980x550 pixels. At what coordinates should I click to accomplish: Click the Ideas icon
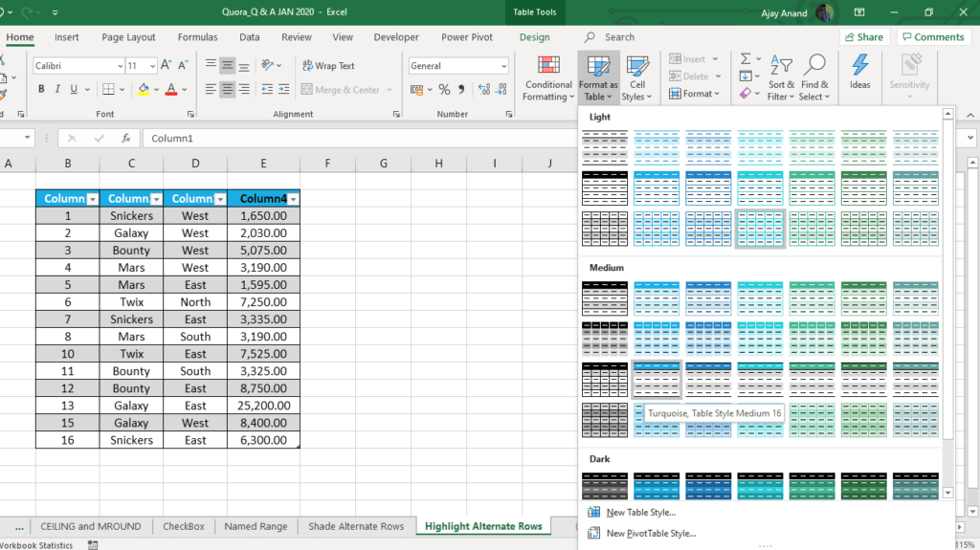point(860,72)
